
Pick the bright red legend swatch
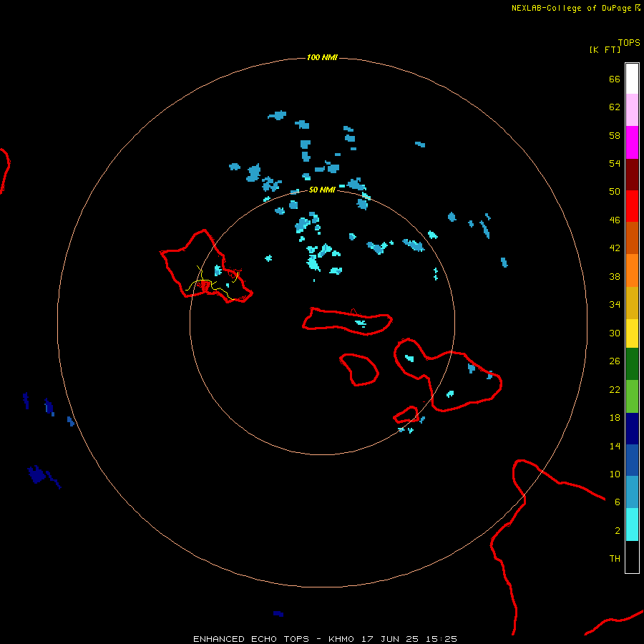click(x=632, y=206)
